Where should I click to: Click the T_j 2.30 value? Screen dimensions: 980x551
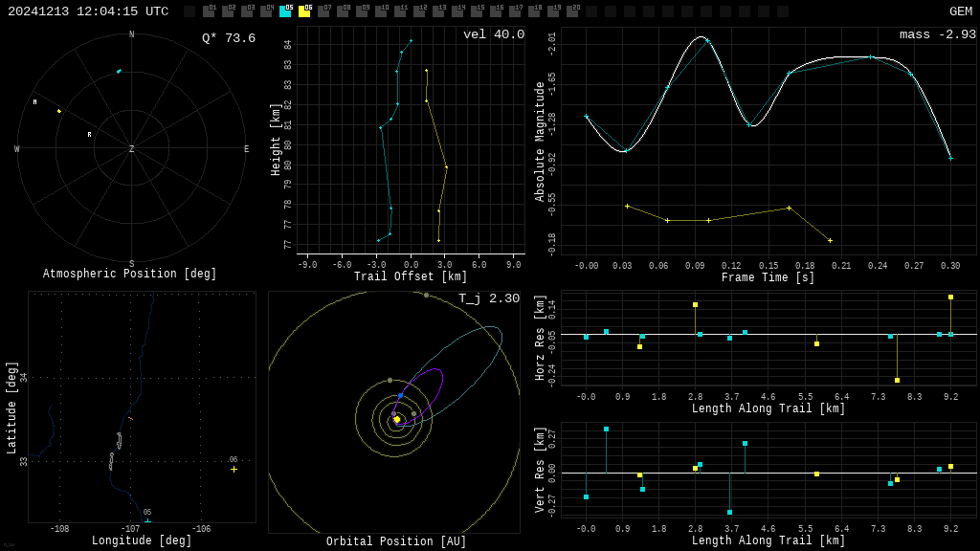[x=488, y=298]
